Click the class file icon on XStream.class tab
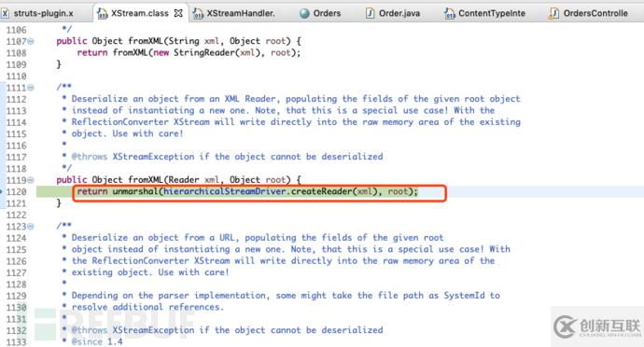This screenshot has height=347, width=644. (x=102, y=14)
